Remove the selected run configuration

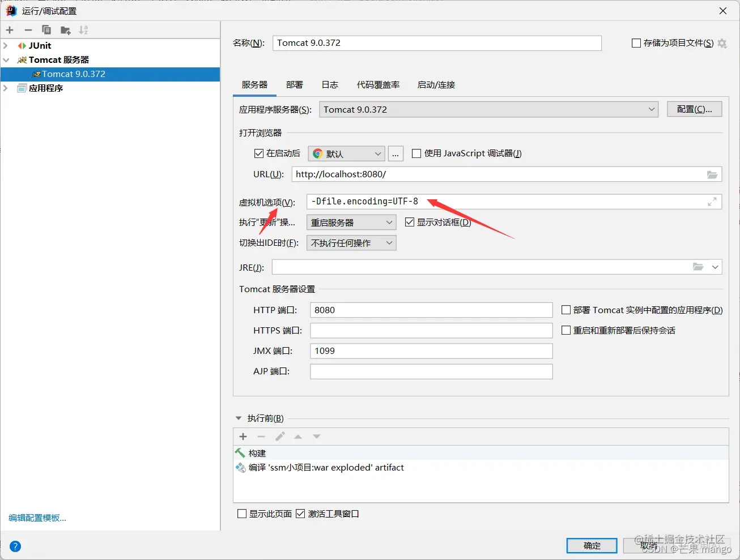tap(28, 30)
